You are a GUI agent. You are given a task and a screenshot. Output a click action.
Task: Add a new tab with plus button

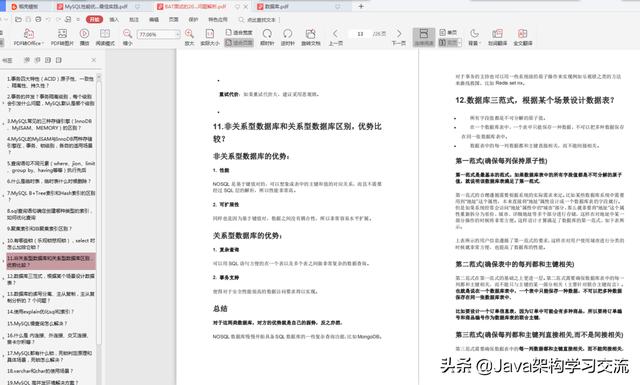(x=361, y=6)
